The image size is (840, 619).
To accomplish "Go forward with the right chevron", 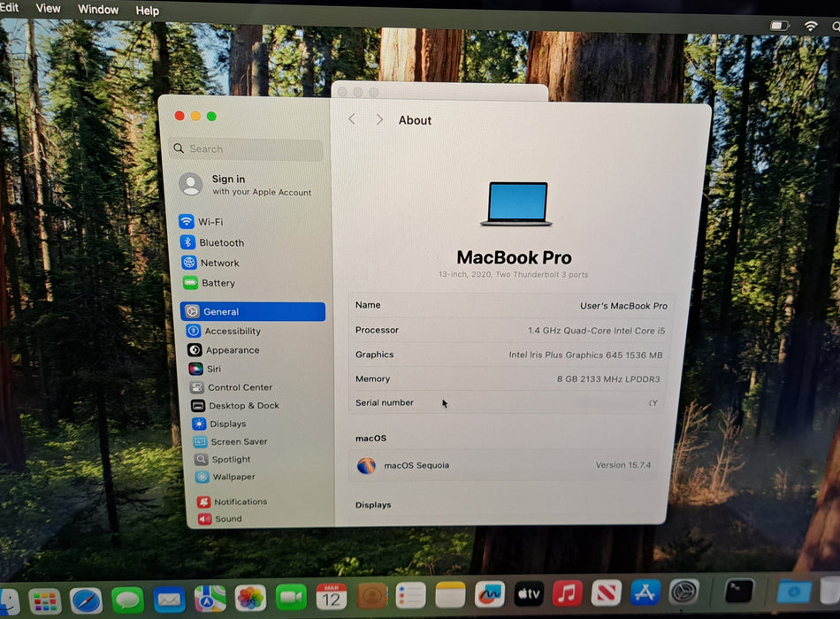I will coord(379,119).
